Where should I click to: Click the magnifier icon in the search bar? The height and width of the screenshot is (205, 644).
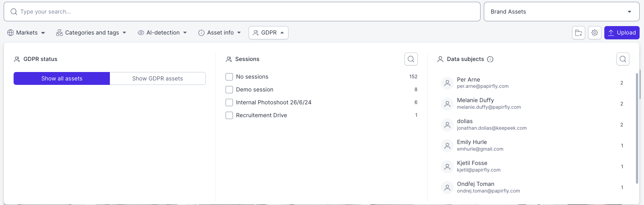(14, 12)
